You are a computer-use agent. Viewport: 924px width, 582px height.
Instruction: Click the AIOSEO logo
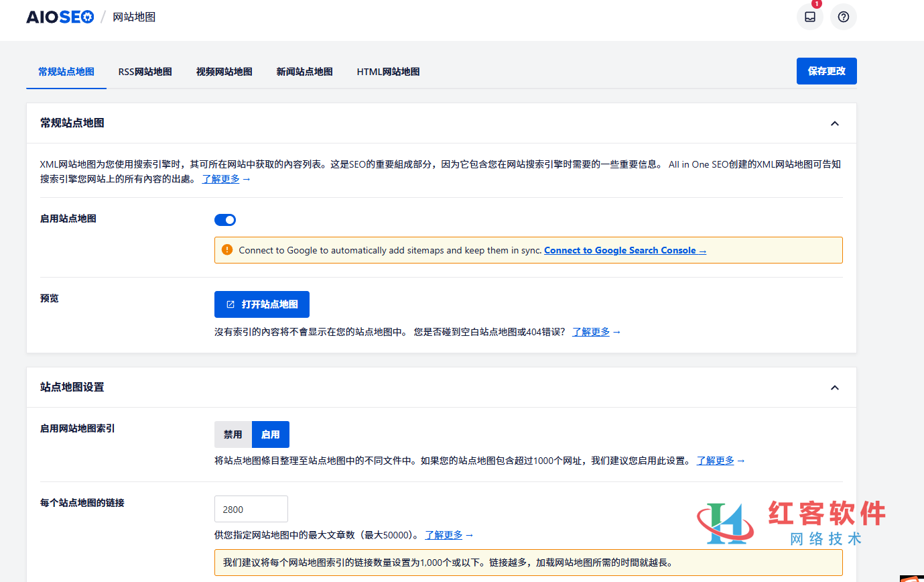[60, 17]
